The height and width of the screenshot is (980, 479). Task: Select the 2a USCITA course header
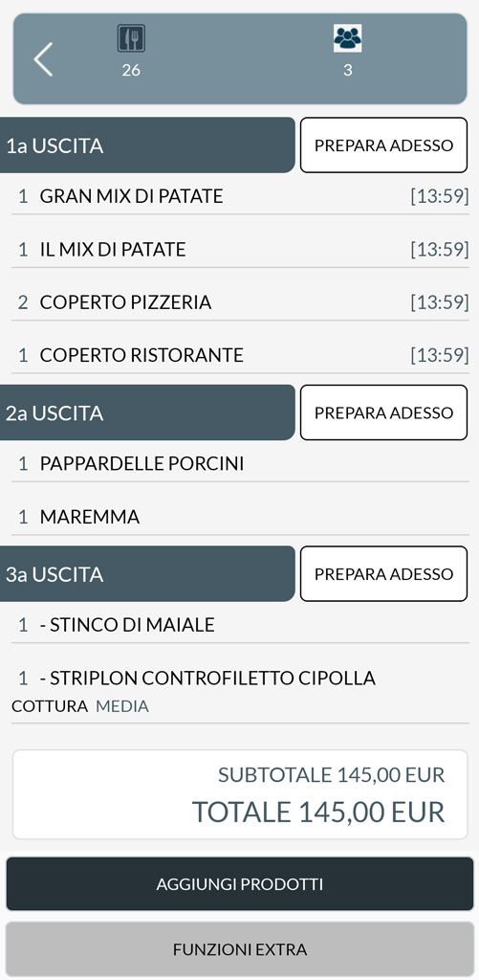point(147,412)
